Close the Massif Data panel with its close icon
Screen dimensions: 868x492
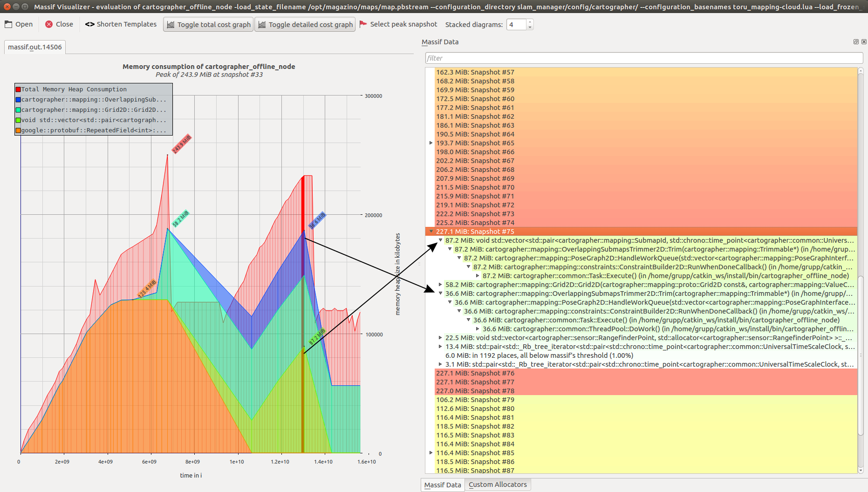coord(863,41)
